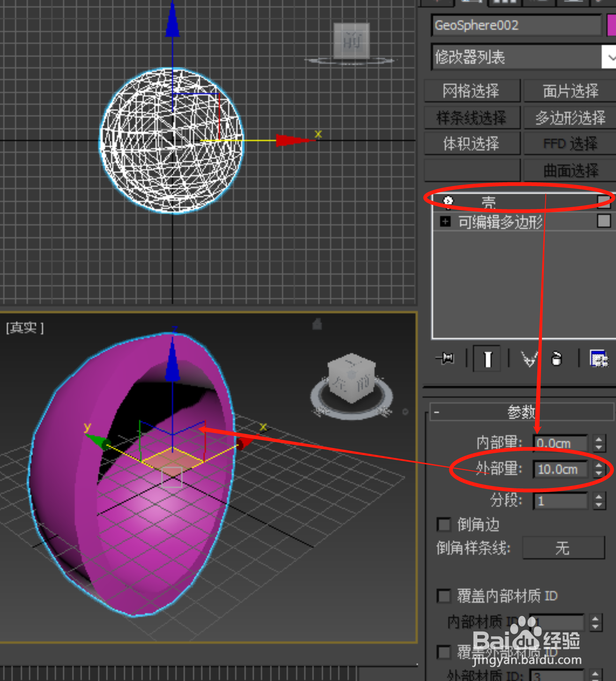This screenshot has height=681, width=616.
Task: Enable the 覆盖内部材质 ID checkbox
Action: click(444, 596)
